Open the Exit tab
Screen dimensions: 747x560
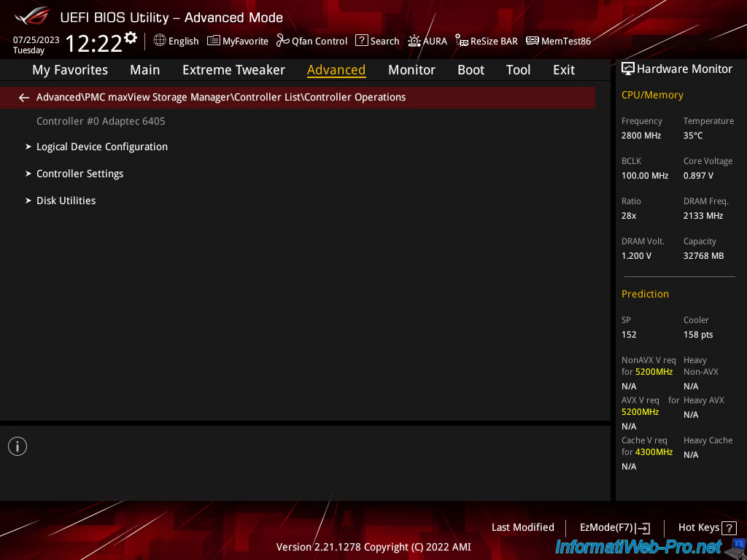[564, 70]
